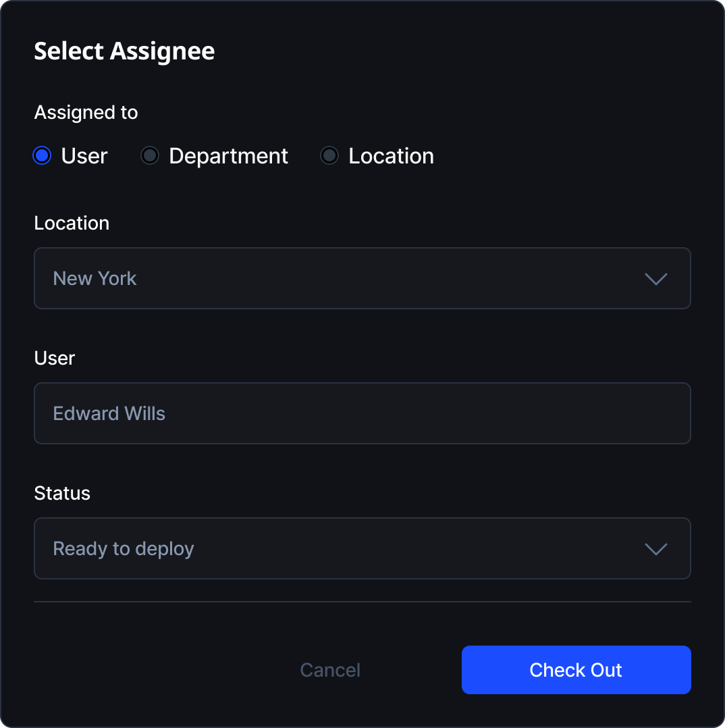Screen dimensions: 725x728
Task: Select the User radio button
Action: [41, 155]
